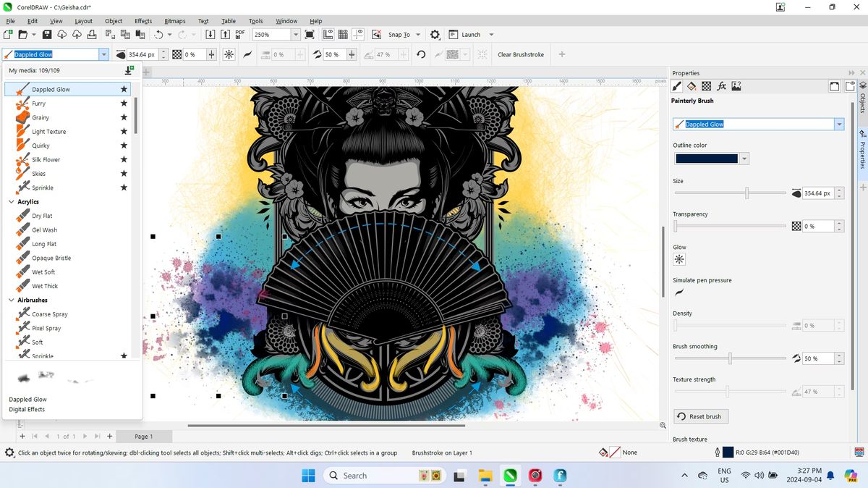Click the Glow effect icon under Glow
The image size is (868, 488).
point(678,258)
